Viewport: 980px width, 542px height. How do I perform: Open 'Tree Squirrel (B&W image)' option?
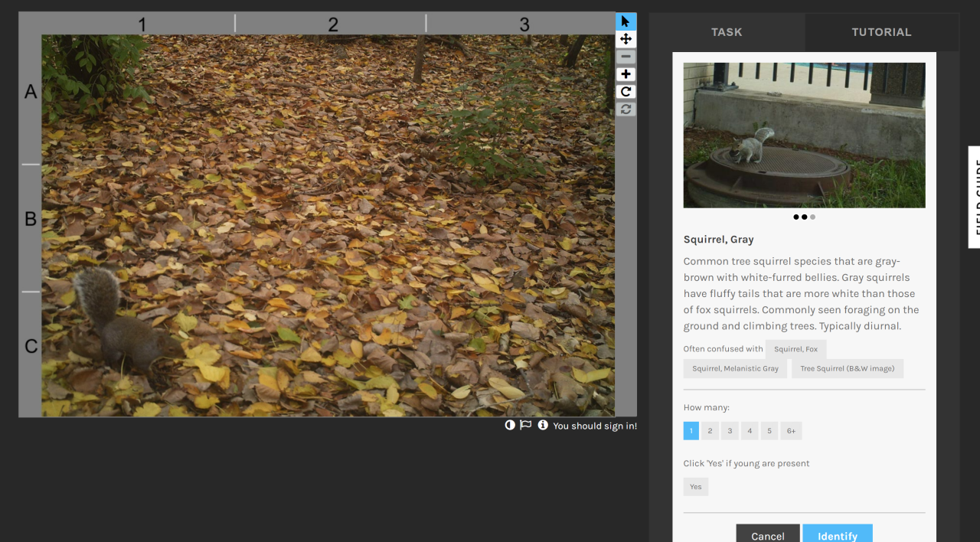click(848, 368)
